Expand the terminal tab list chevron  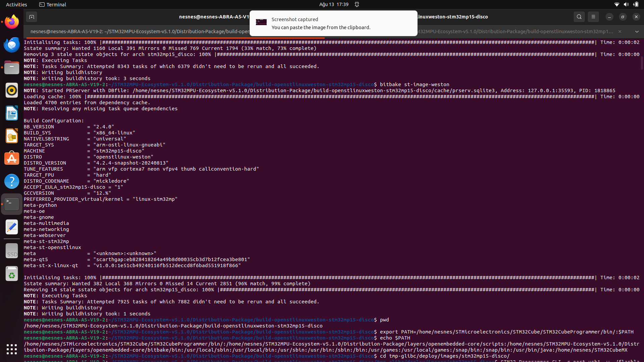(637, 31)
